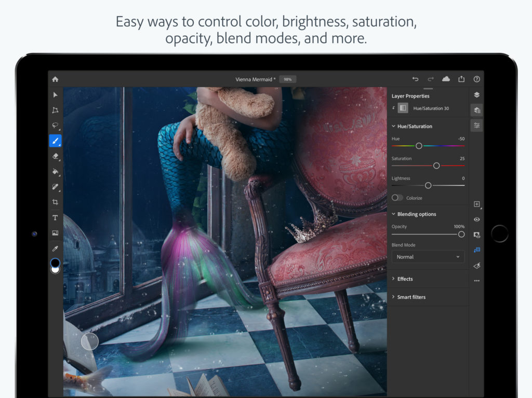The height and width of the screenshot is (398, 532).
Task: Open the Blend Mode dropdown
Action: coord(428,256)
